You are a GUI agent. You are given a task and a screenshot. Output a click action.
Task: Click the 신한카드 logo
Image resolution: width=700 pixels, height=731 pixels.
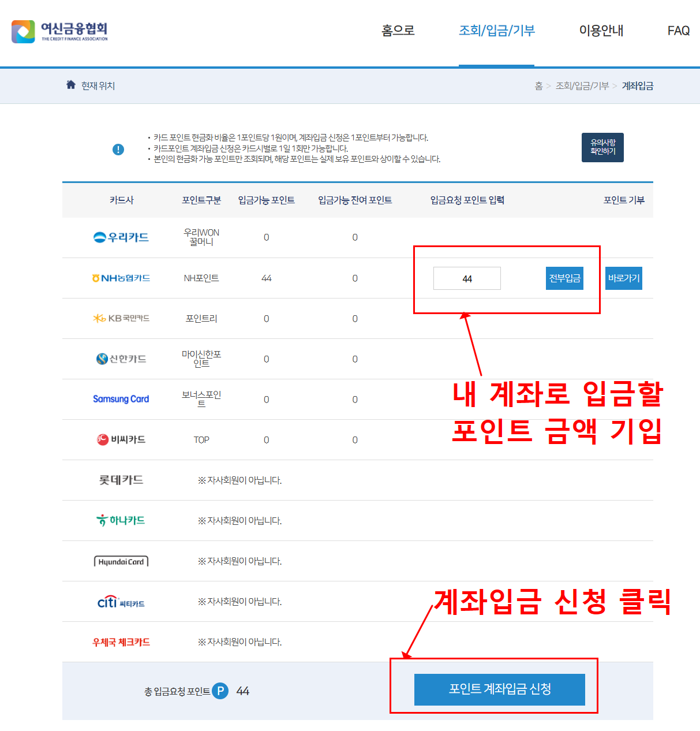(121, 359)
